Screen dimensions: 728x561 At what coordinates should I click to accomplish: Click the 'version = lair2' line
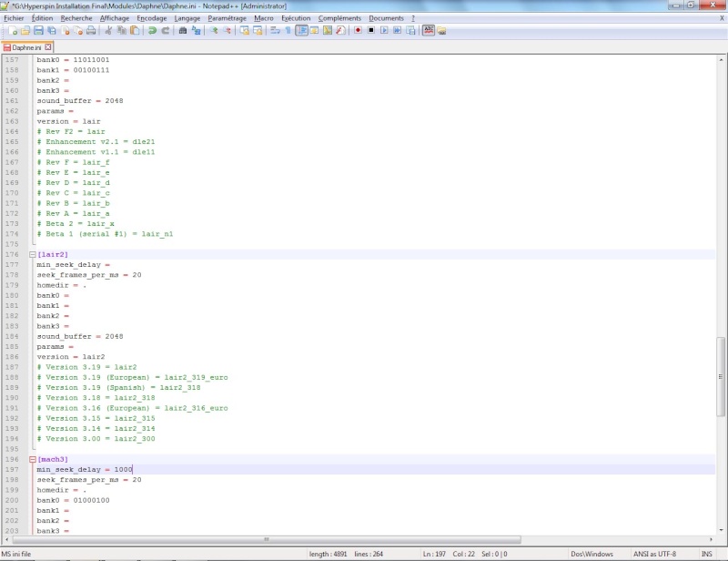pyautogui.click(x=71, y=357)
